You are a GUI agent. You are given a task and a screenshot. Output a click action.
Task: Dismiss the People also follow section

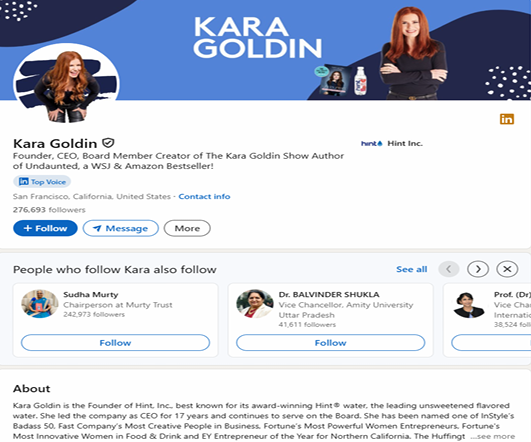[507, 269]
